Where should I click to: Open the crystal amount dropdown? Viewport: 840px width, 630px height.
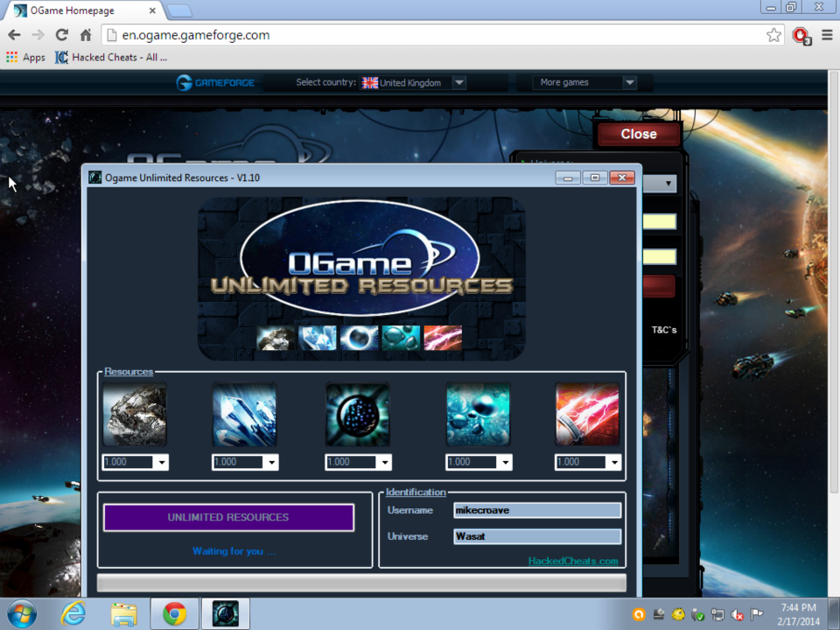coord(271,462)
